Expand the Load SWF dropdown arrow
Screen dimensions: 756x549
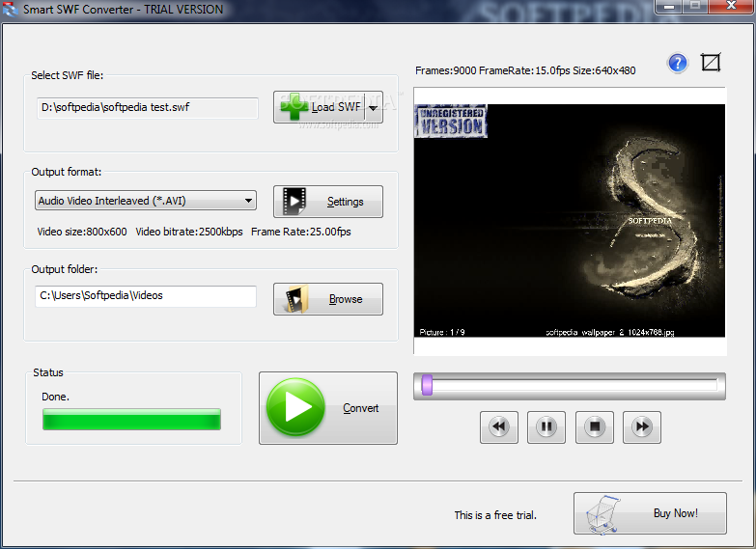(374, 107)
